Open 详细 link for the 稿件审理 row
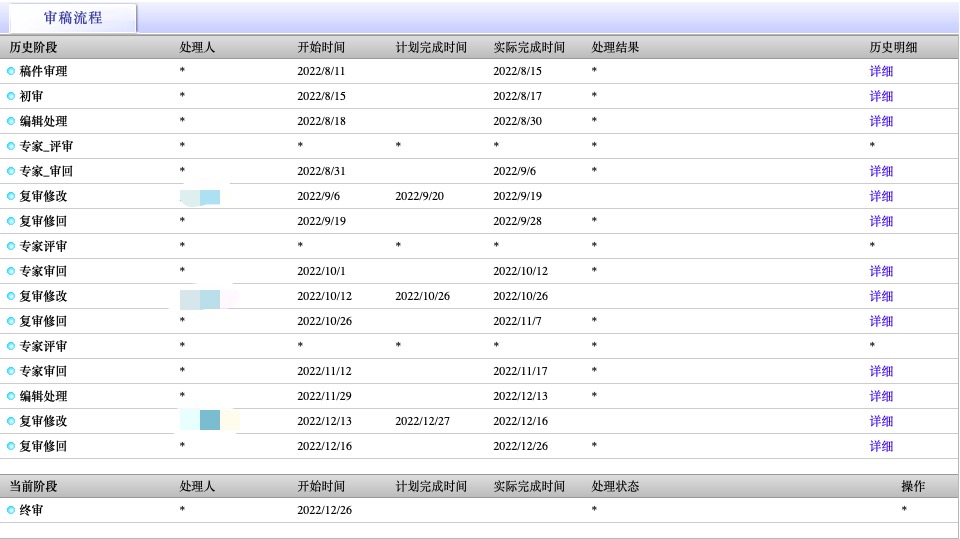Image resolution: width=960 pixels, height=539 pixels. tap(881, 71)
